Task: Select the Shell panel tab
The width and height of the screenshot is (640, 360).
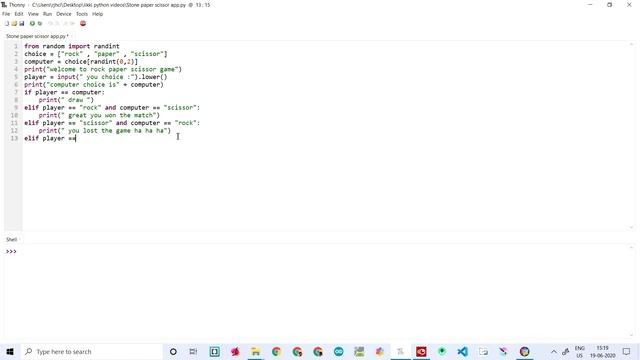Action: coord(11,240)
